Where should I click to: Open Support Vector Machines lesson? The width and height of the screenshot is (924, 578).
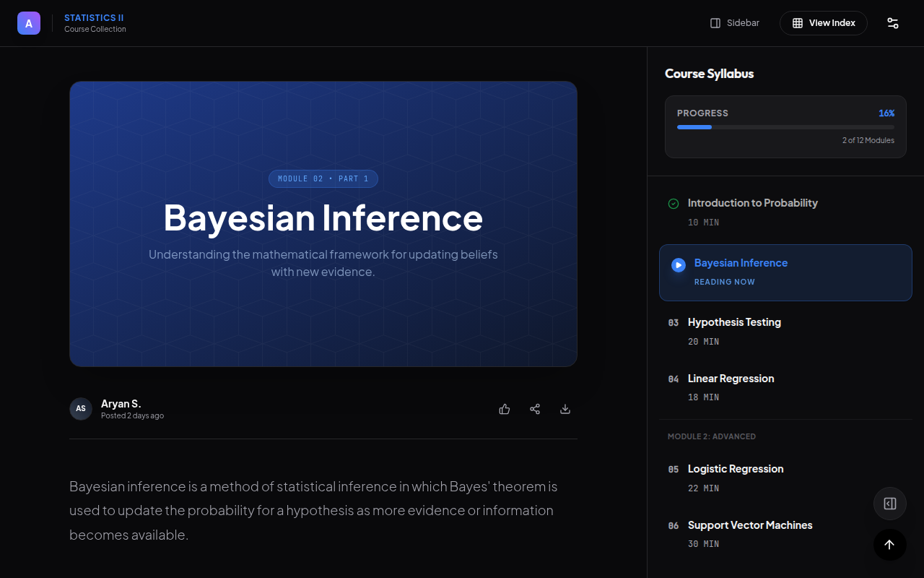pyautogui.click(x=749, y=525)
